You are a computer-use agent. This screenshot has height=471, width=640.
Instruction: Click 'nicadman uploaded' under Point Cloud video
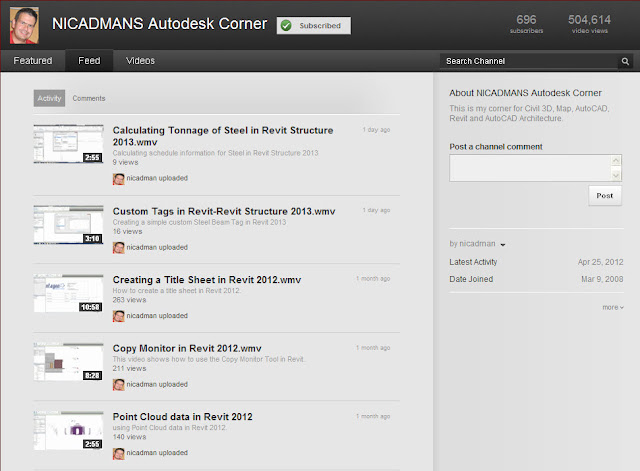[x=157, y=453]
